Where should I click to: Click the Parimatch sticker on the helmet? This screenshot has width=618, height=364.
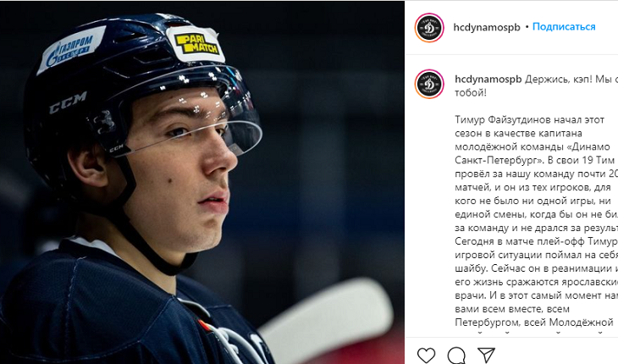(196, 43)
